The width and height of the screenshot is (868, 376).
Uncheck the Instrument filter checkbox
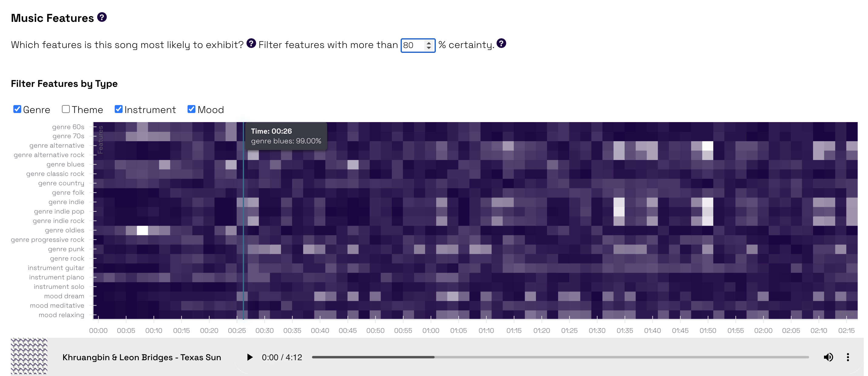(118, 109)
